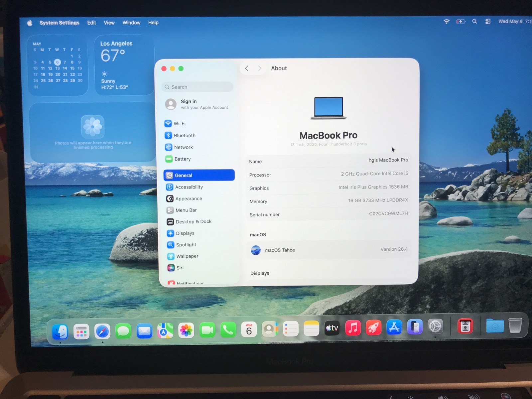
Task: Open Messages from the Dock
Action: coord(123,331)
